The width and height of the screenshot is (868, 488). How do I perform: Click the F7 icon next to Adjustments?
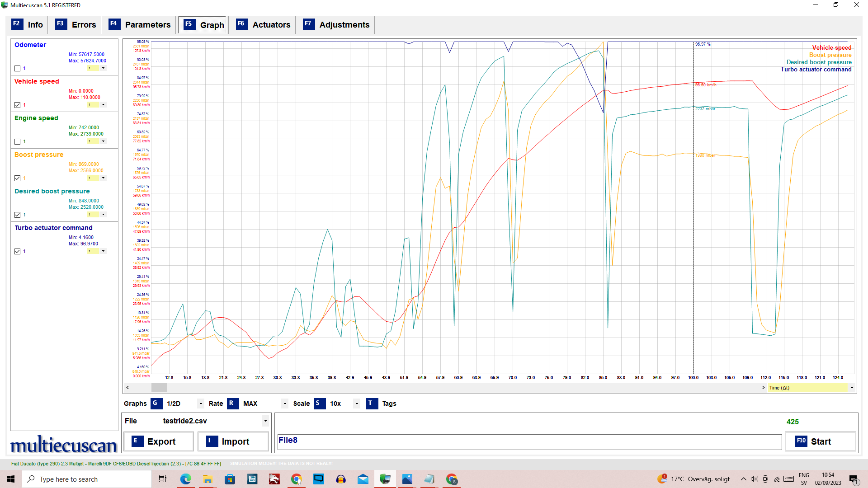[308, 24]
